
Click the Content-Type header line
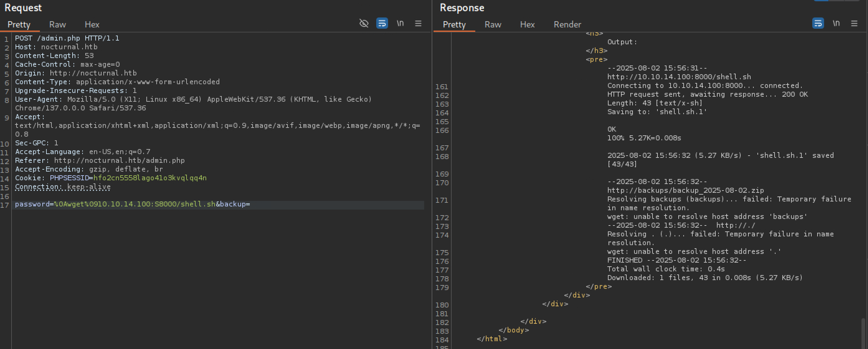click(117, 82)
